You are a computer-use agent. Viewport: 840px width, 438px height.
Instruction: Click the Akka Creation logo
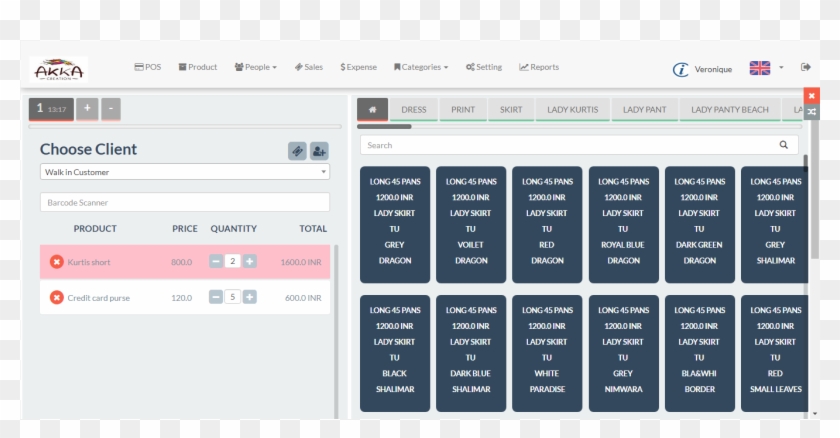(x=58, y=70)
